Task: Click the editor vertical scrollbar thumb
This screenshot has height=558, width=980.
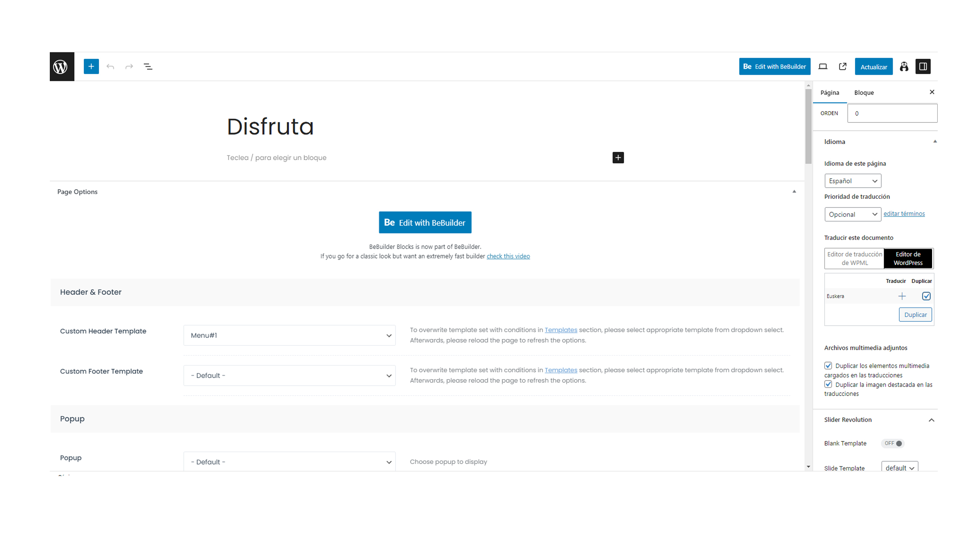Action: point(808,126)
